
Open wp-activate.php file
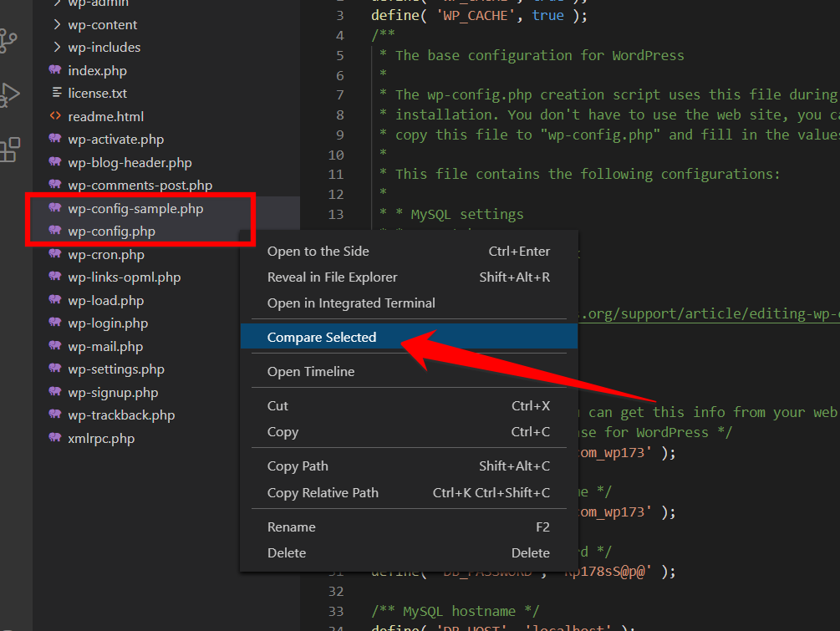pyautogui.click(x=115, y=140)
